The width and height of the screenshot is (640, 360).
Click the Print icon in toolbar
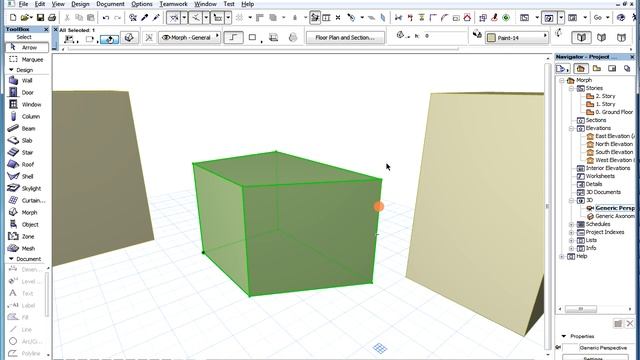(x=52, y=18)
